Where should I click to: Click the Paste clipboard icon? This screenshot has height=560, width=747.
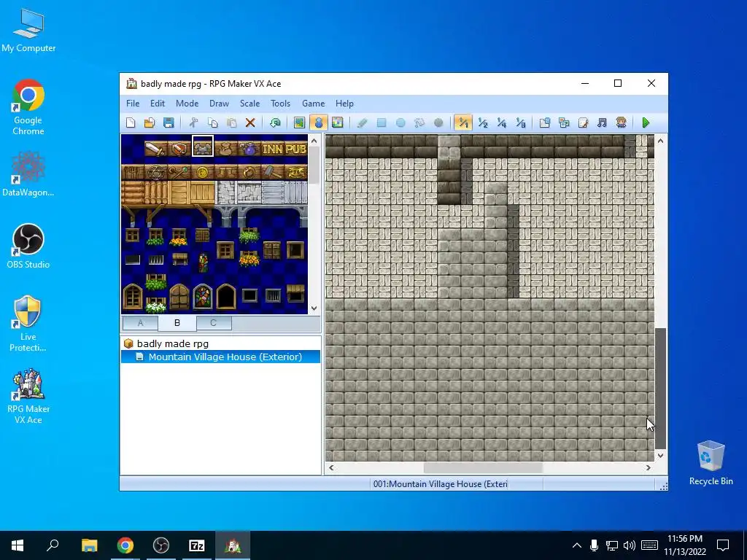[x=231, y=122]
